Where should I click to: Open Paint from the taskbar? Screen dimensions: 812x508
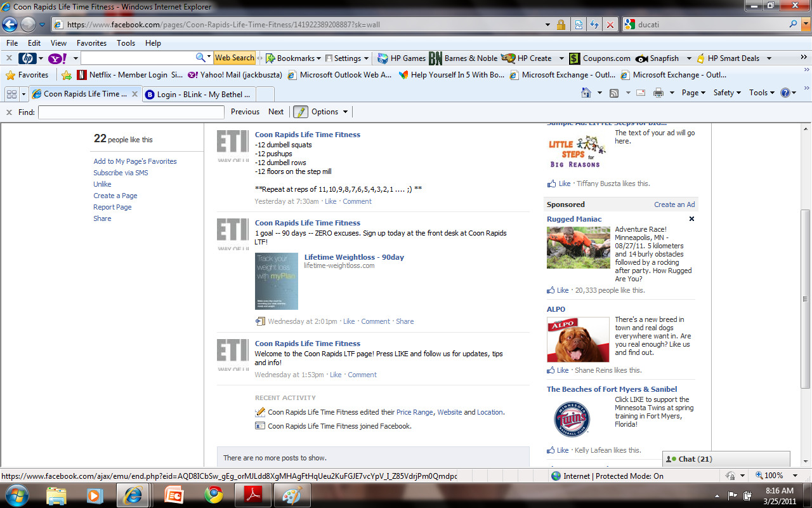coord(291,495)
